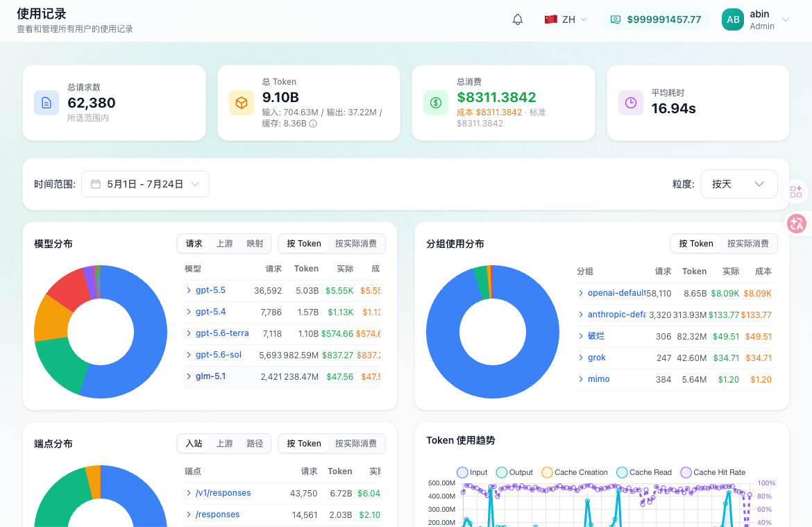Image resolution: width=812 pixels, height=527 pixels.
Task: Click the pink floating translate icon
Action: [x=797, y=224]
